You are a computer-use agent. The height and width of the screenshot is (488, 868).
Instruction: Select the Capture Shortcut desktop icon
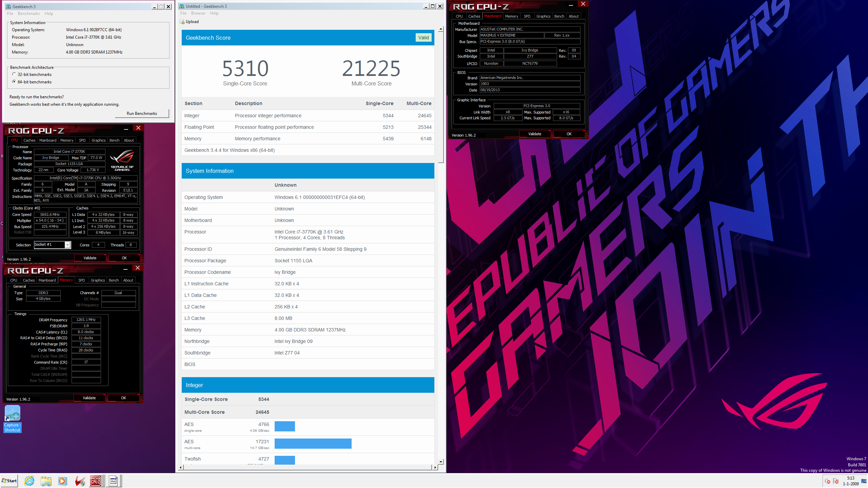tap(13, 419)
